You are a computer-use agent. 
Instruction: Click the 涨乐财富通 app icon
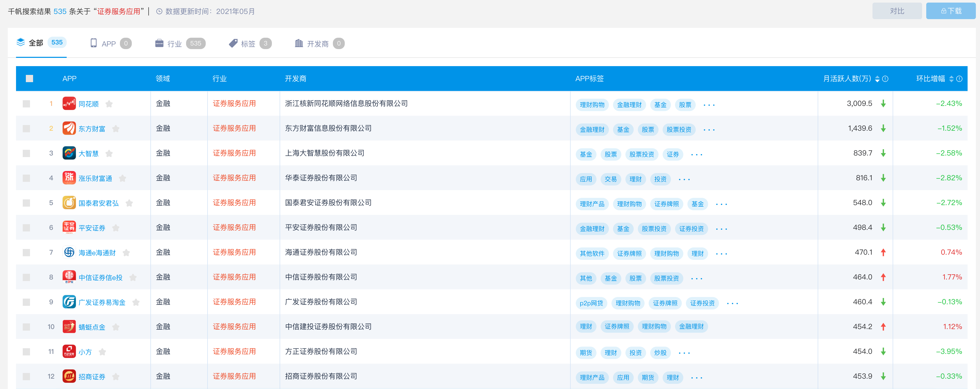pyautogui.click(x=69, y=177)
